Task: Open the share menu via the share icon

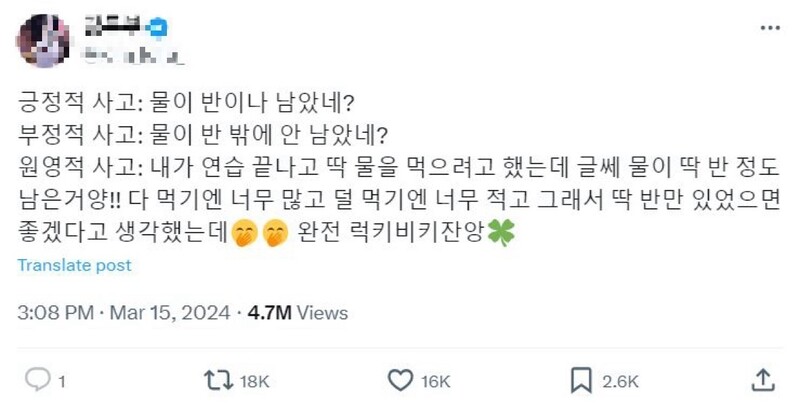Action: click(x=762, y=379)
